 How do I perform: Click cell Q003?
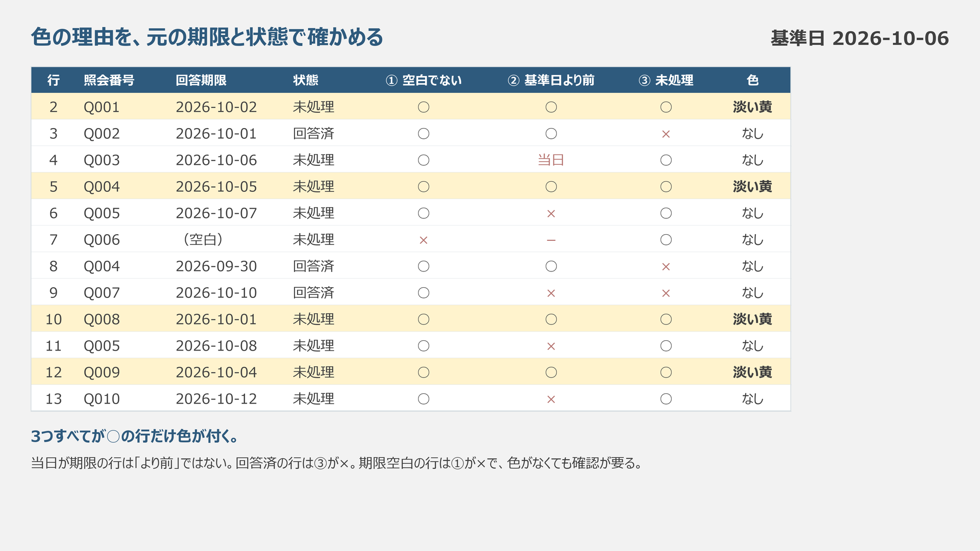(x=102, y=160)
